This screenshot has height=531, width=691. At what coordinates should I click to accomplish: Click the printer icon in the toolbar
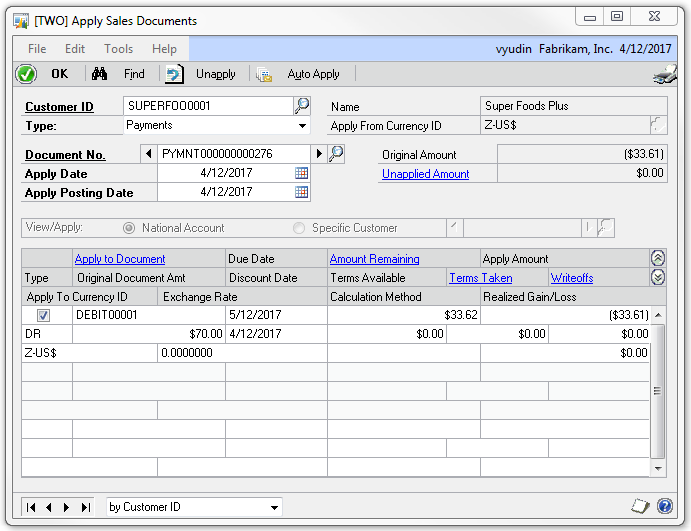coord(664,75)
